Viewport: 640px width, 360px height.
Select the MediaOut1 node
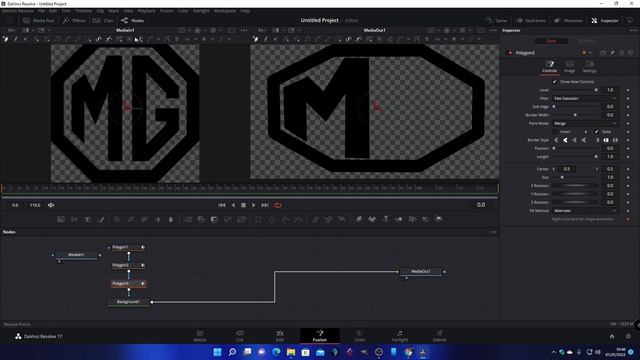point(421,271)
